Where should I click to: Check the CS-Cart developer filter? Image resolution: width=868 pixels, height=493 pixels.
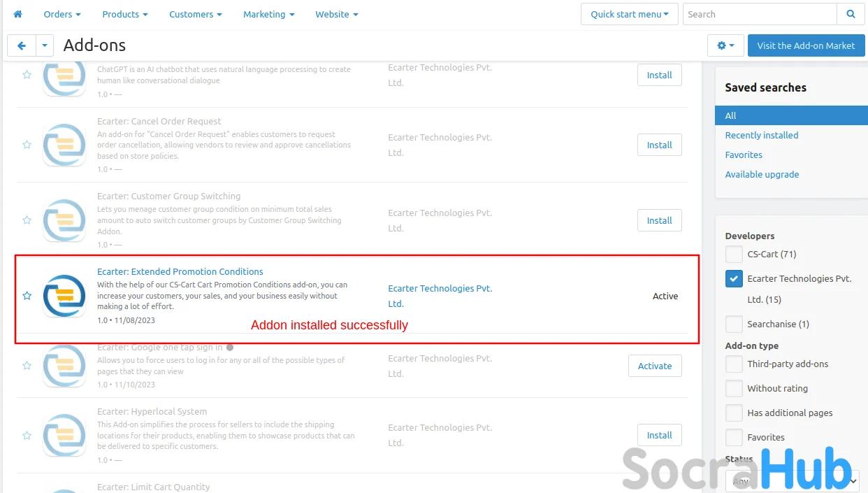[x=734, y=254]
